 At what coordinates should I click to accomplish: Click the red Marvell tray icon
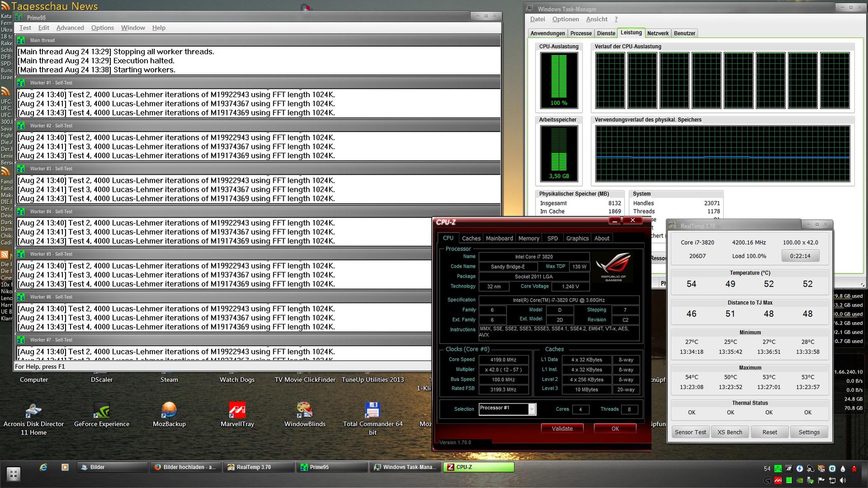(x=778, y=480)
